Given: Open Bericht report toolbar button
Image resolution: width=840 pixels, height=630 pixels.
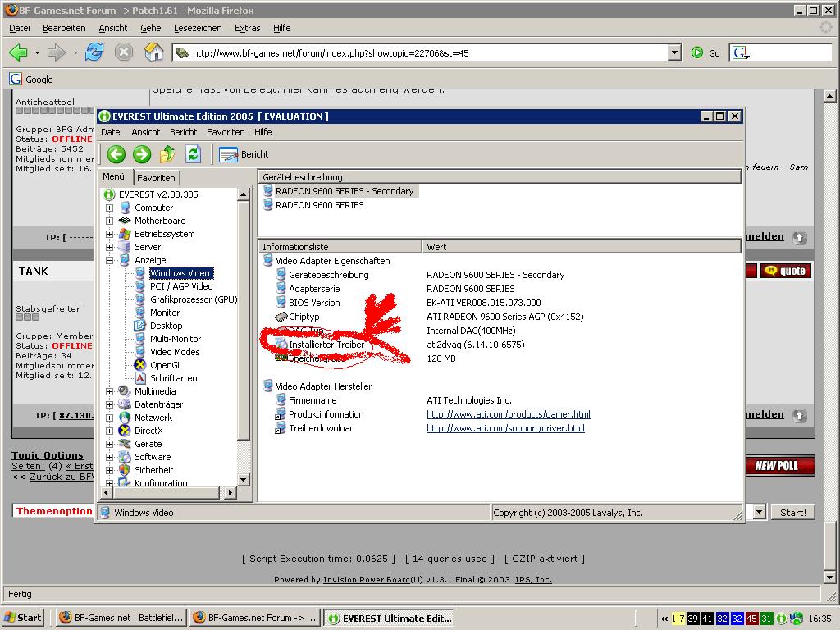Looking at the screenshot, I should tap(244, 154).
